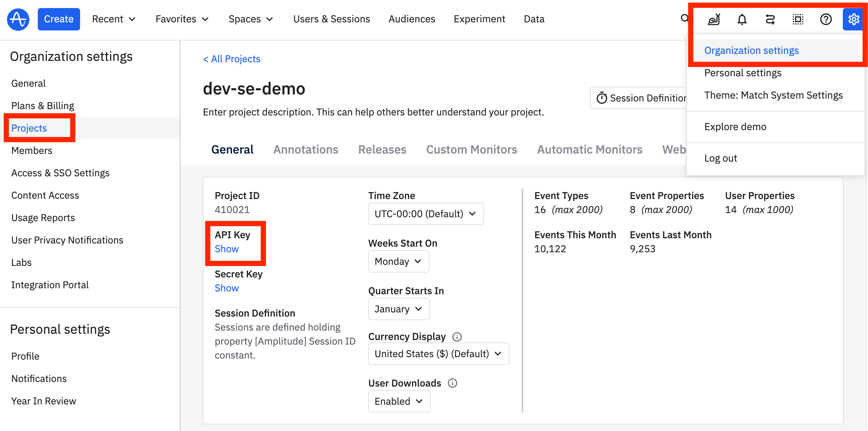Click the project title dev-se-demo

[254, 89]
